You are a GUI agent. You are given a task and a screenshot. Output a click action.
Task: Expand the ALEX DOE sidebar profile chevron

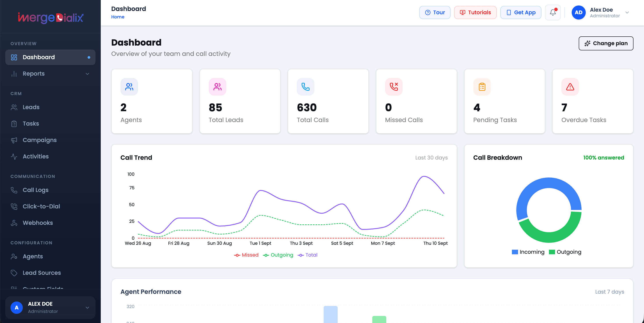(x=87, y=307)
